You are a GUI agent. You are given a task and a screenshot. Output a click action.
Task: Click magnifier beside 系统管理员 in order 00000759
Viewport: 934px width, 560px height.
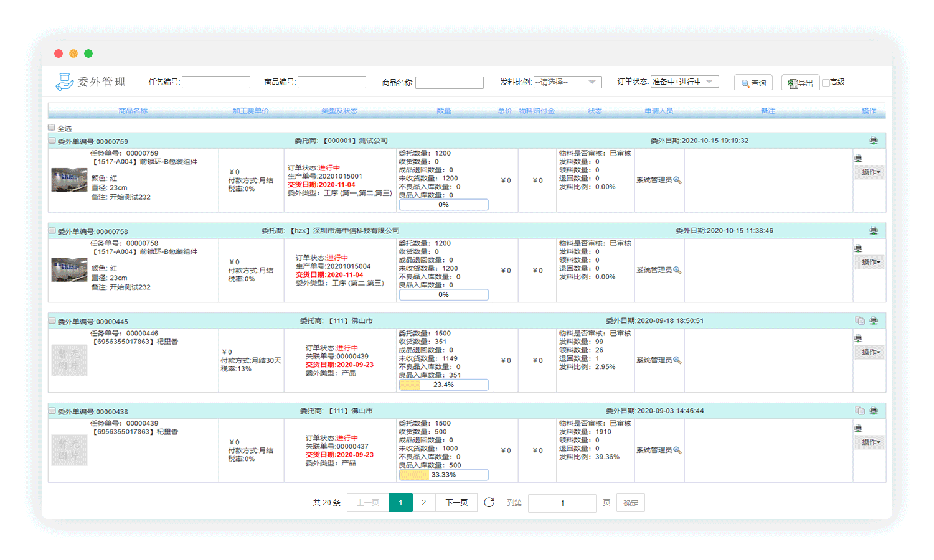point(677,180)
